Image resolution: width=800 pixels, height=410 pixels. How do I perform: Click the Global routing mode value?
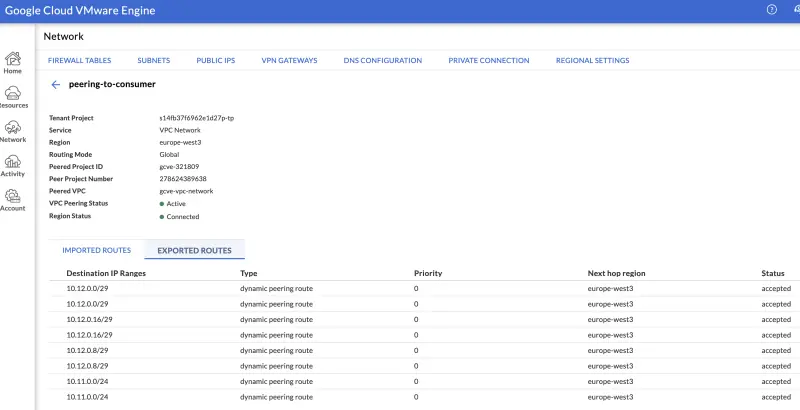[x=169, y=155]
